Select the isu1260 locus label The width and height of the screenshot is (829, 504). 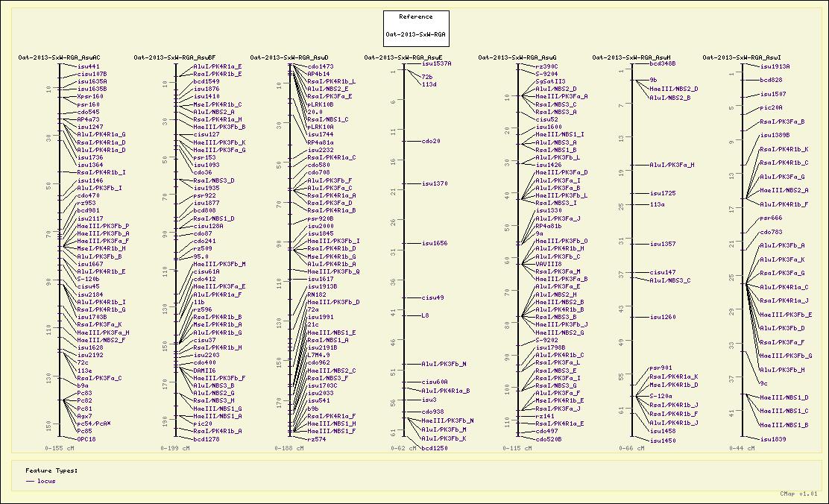(x=663, y=317)
